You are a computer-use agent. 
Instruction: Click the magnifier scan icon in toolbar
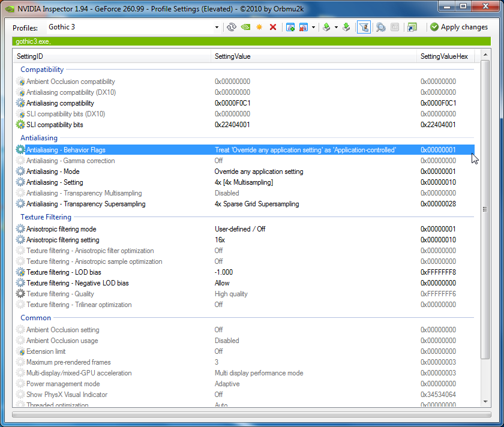coord(380,27)
